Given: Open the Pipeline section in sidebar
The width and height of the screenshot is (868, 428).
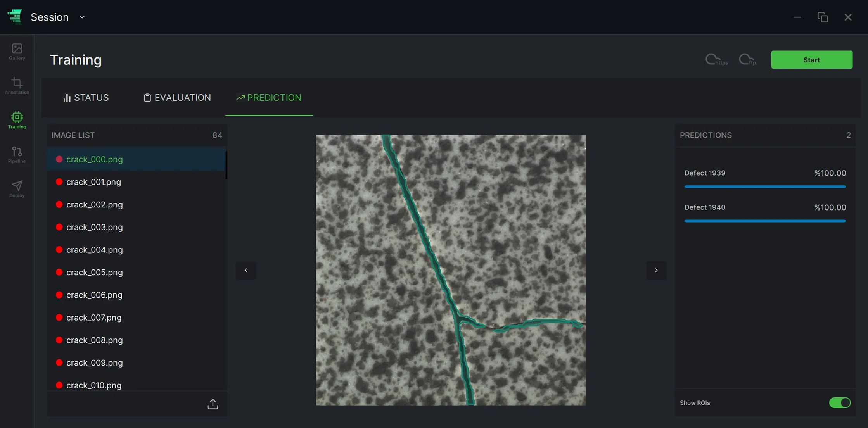Looking at the screenshot, I should (x=17, y=155).
